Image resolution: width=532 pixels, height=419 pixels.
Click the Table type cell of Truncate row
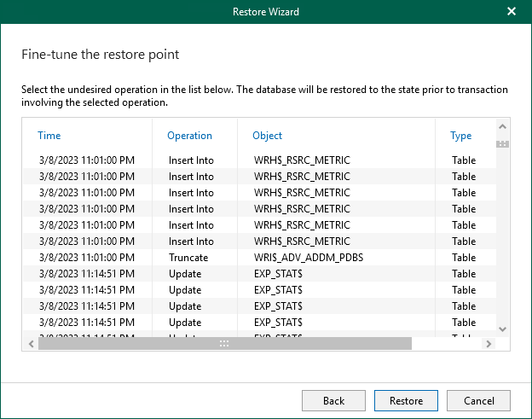click(464, 258)
